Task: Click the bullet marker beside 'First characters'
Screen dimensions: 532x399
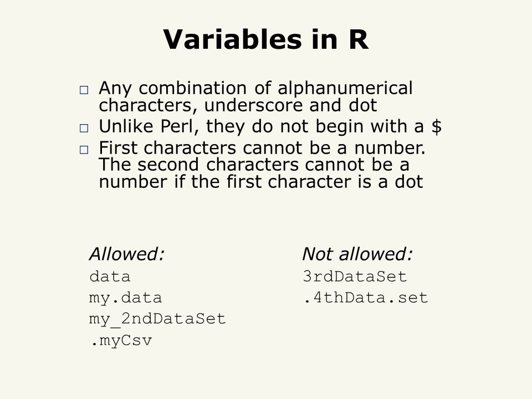Action: coord(84,150)
